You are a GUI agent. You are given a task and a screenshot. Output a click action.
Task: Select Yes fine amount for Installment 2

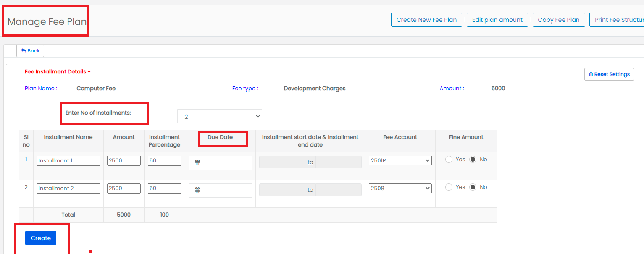(449, 187)
